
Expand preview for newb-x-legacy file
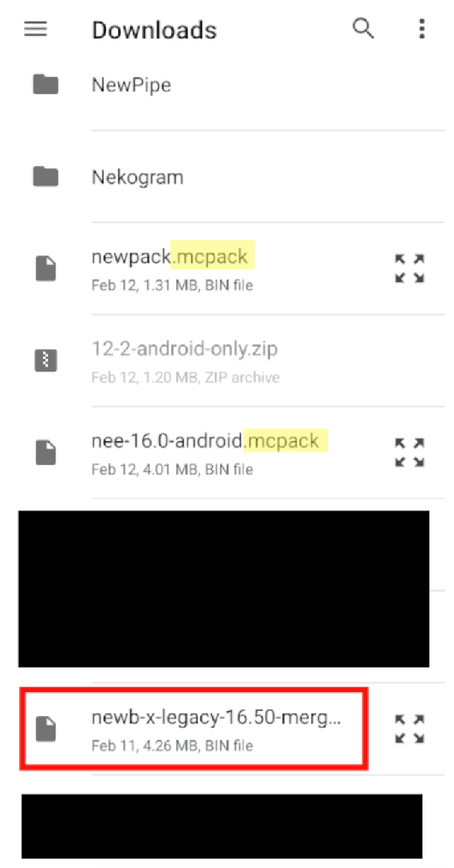coord(409,729)
